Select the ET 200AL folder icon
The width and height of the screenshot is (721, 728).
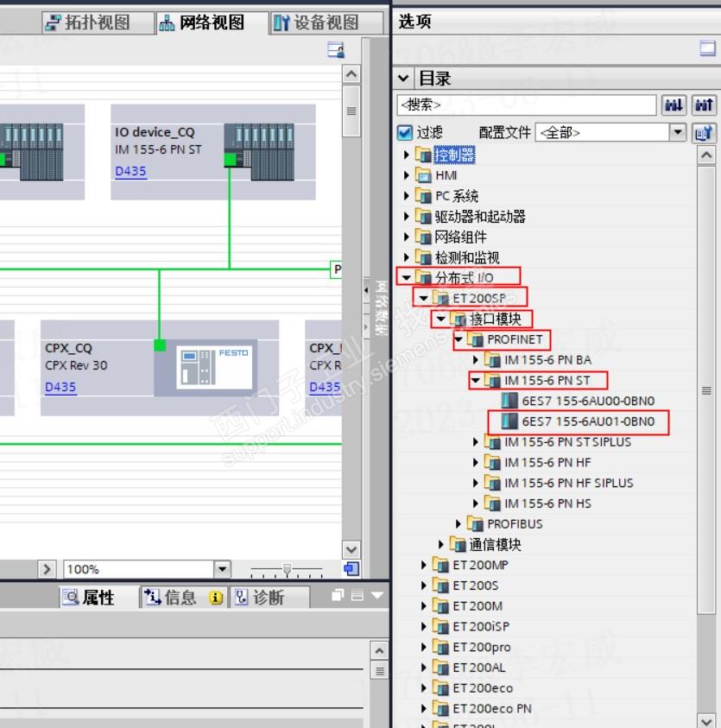(x=440, y=667)
